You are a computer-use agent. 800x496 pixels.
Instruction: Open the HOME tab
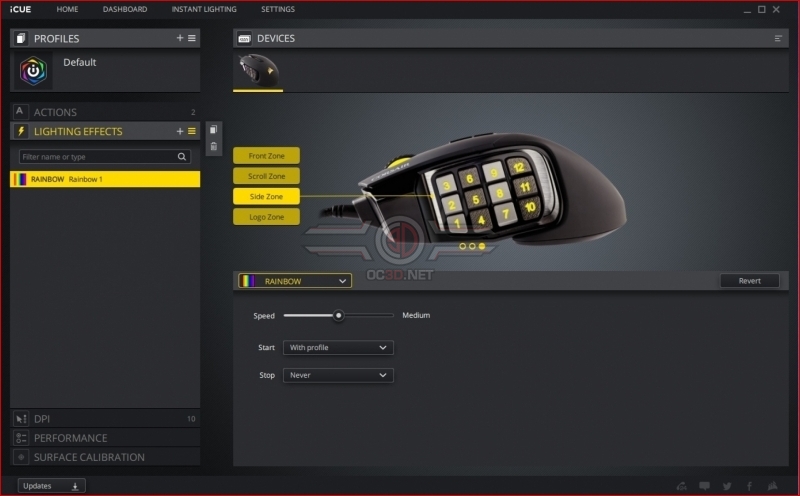tap(67, 9)
